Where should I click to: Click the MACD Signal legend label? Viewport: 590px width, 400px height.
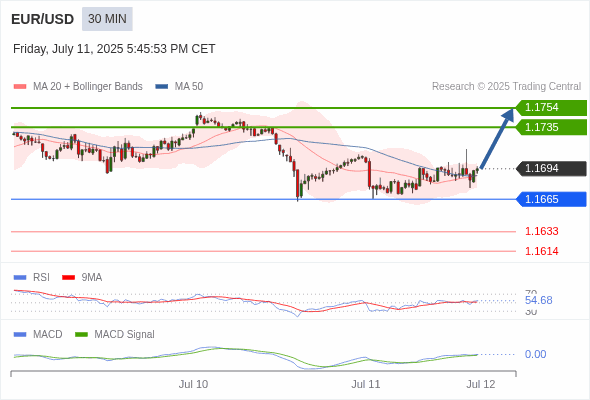pyautogui.click(x=125, y=334)
